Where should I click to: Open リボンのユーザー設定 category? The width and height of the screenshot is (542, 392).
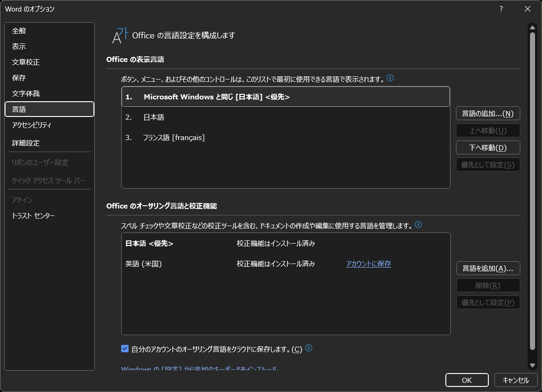tap(49, 162)
